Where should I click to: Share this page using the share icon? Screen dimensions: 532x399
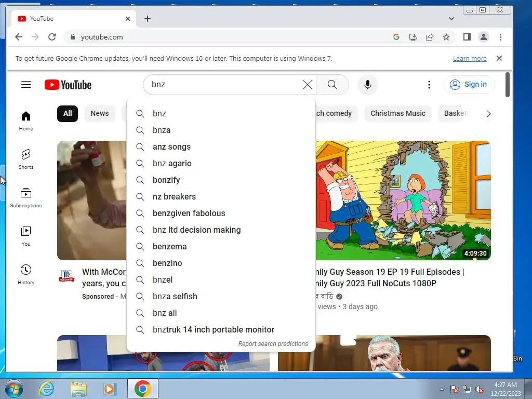click(x=430, y=37)
